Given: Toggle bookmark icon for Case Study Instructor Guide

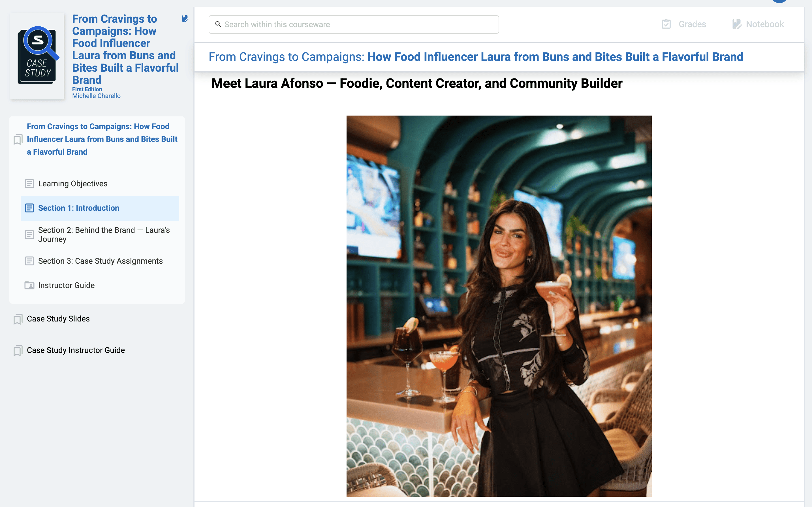Looking at the screenshot, I should tap(18, 350).
